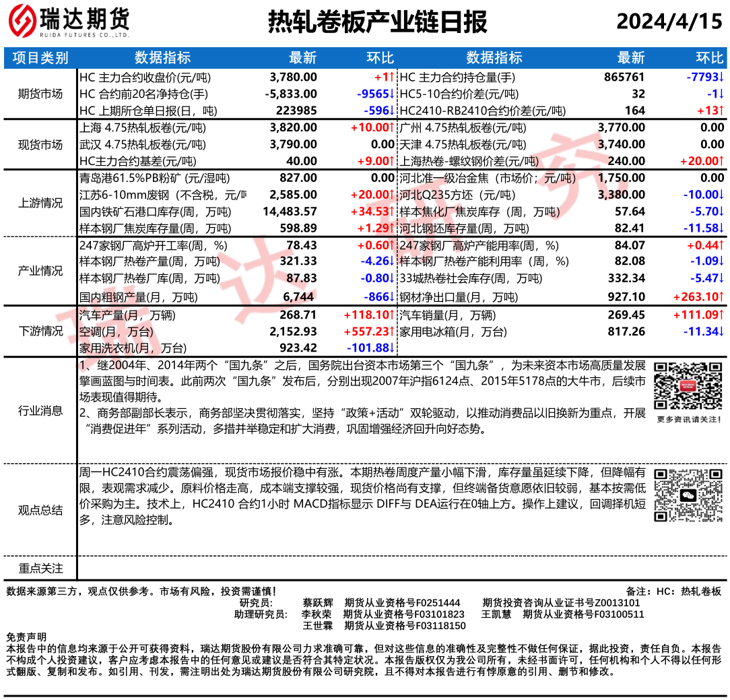Select the 上游情况 category cell
Viewport: 730px width, 700px height.
(x=40, y=203)
